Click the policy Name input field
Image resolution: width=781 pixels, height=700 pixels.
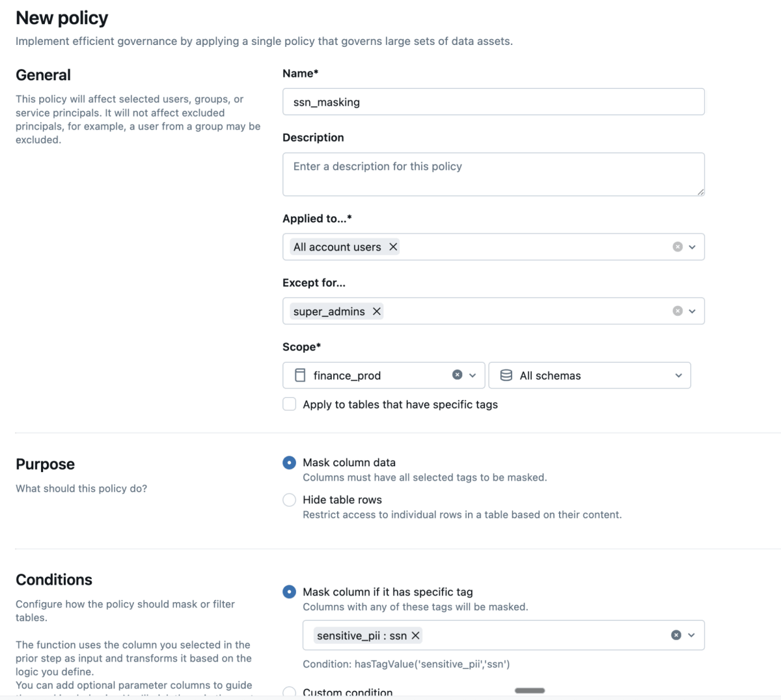(x=493, y=102)
